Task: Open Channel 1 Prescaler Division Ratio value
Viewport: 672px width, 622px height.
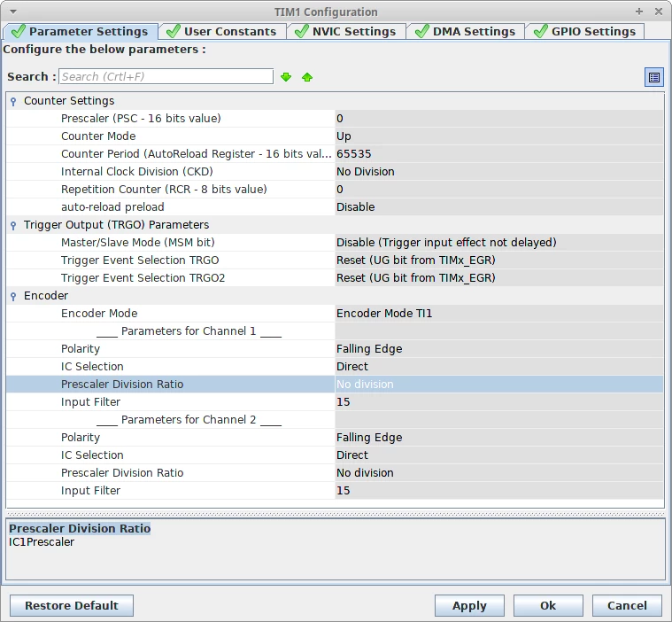Action: [499, 384]
